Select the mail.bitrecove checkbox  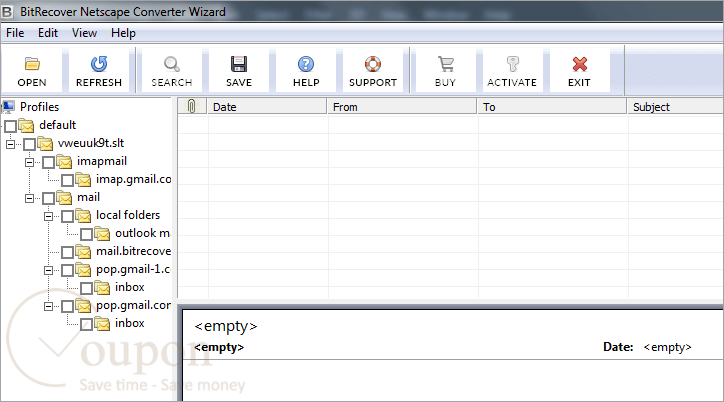[x=67, y=252]
